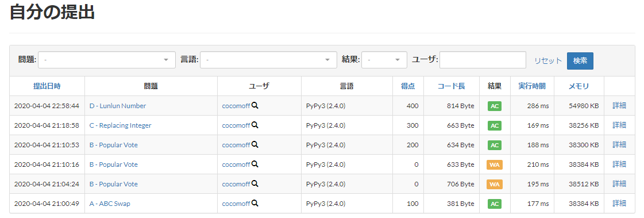
Task: Open B - Popular Vote from 21:04:24 submission
Action: point(113,184)
